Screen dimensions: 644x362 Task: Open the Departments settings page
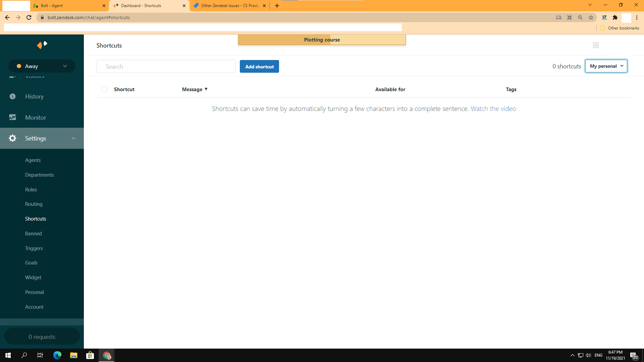click(40, 175)
